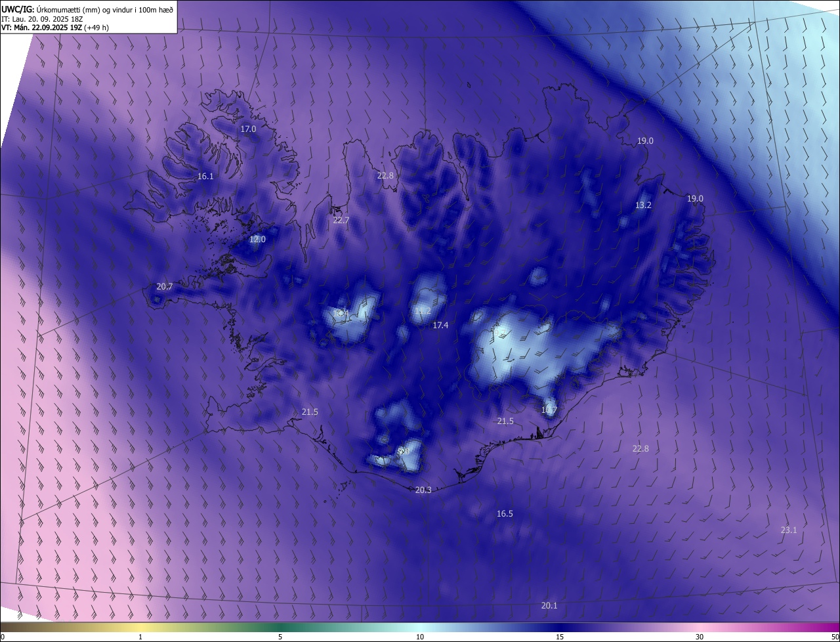Select the 20.1 value label

coord(549,606)
